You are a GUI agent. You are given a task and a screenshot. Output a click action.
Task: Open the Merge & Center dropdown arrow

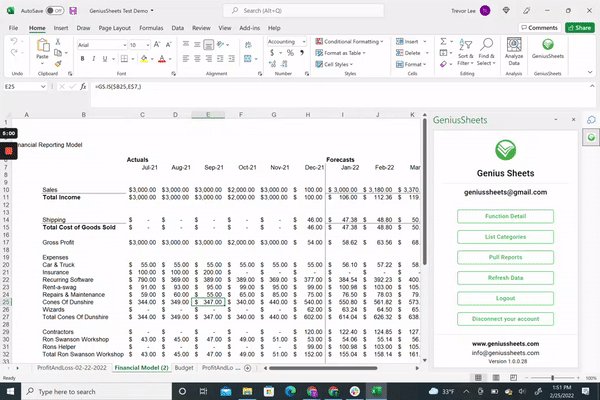[256, 59]
